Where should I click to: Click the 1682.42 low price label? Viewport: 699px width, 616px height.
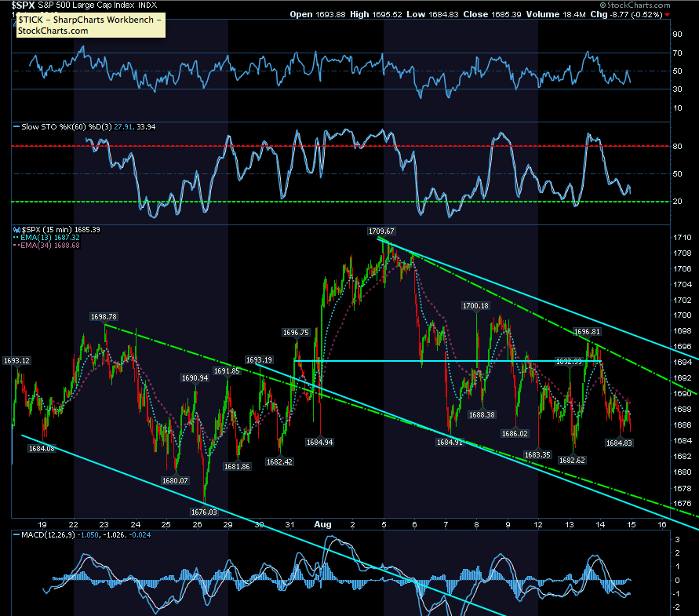(279, 461)
